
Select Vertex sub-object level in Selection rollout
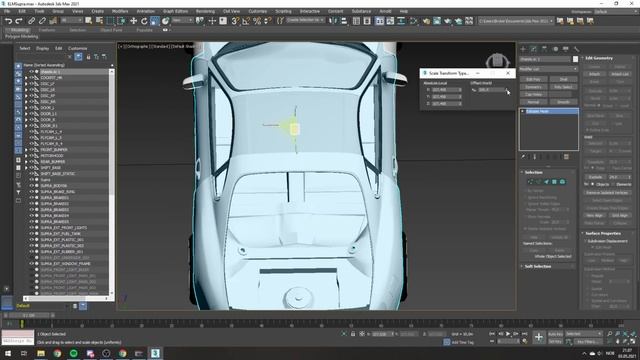tap(530, 182)
